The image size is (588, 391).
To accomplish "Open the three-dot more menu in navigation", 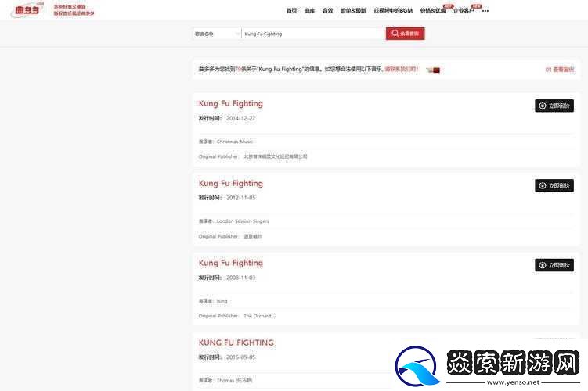I will click(485, 11).
